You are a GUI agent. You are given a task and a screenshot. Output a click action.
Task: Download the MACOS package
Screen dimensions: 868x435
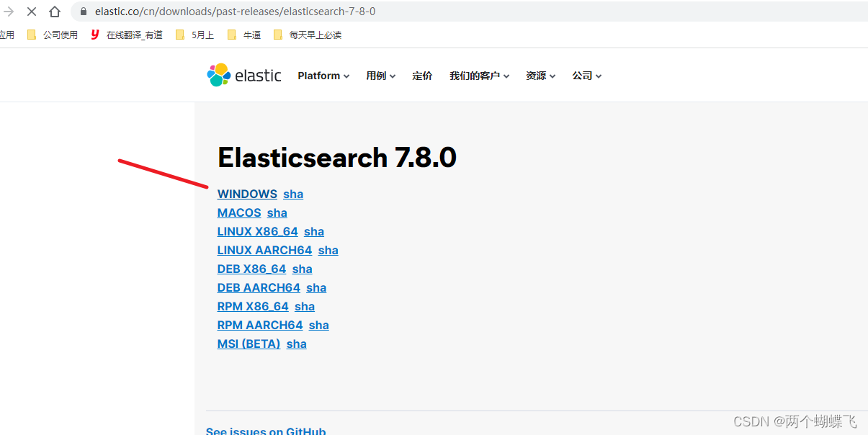click(x=239, y=212)
